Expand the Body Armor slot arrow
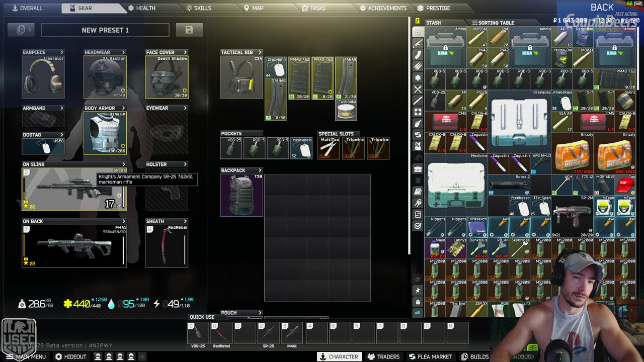The height and width of the screenshot is (362, 644). tap(123, 108)
